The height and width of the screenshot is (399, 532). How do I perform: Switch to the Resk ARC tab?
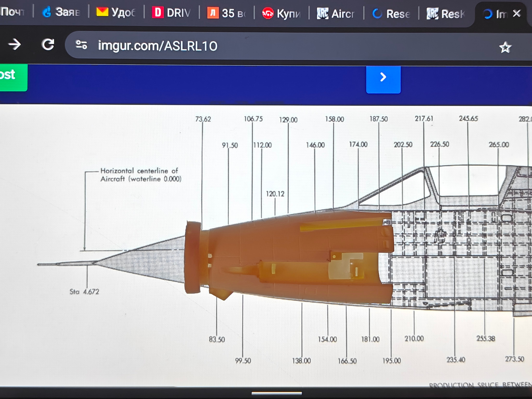[445, 14]
